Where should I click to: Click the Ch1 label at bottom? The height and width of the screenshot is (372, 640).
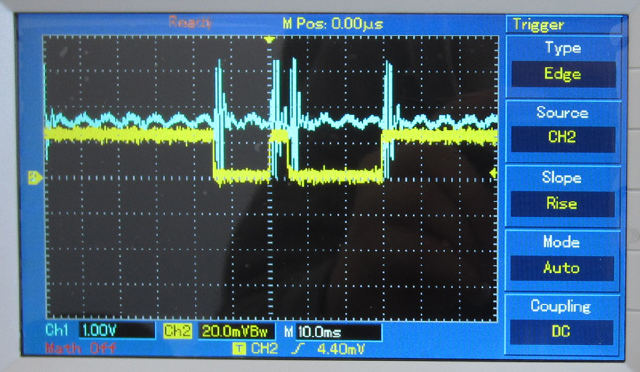pos(57,330)
